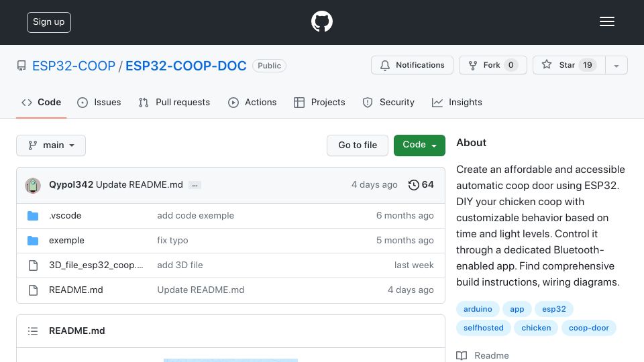
Task: Open the ESP32-COOP owner link
Action: (x=74, y=66)
